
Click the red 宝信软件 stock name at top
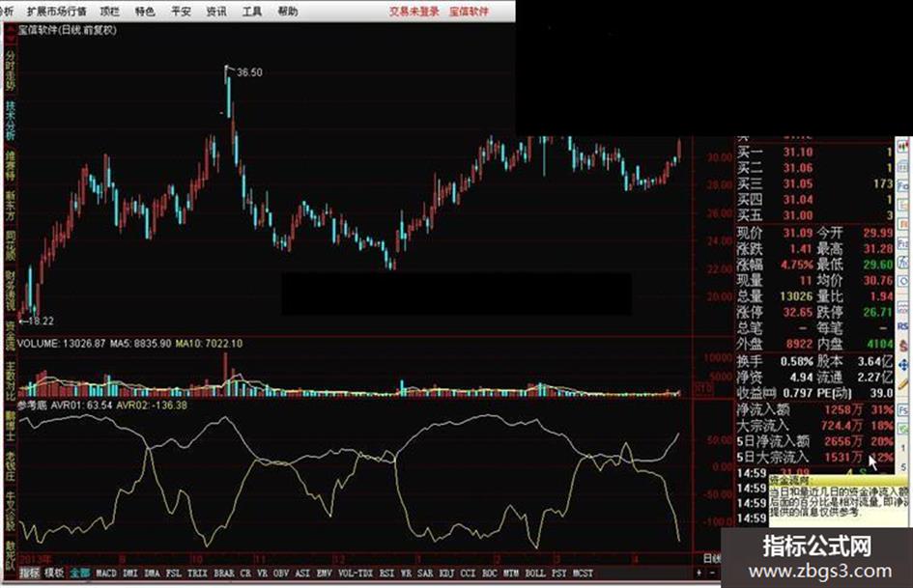(x=470, y=11)
